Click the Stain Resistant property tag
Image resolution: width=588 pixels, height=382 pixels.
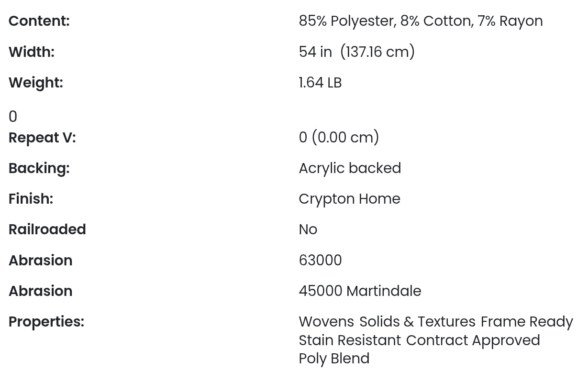click(350, 340)
